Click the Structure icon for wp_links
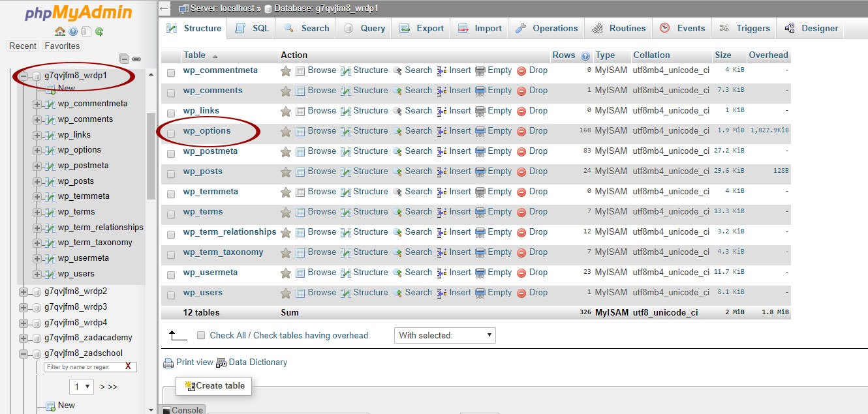The image size is (868, 414). click(346, 111)
